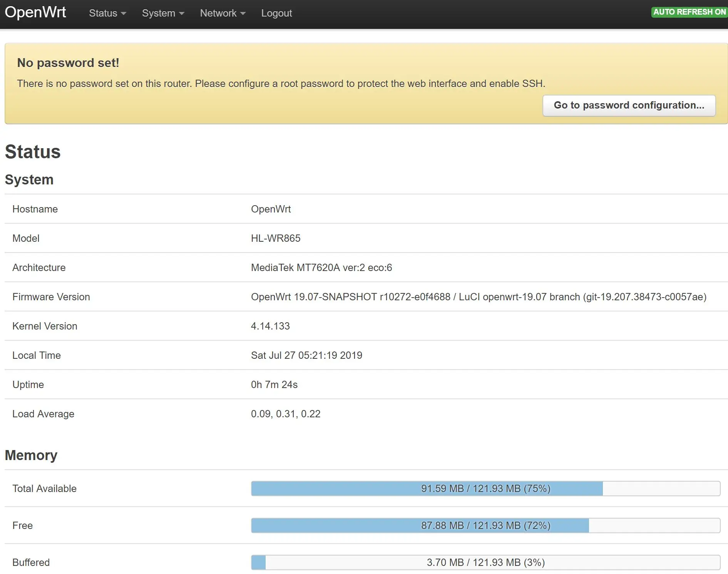This screenshot has width=728, height=574.
Task: Select the Hostname value OpenWrt
Action: (271, 209)
